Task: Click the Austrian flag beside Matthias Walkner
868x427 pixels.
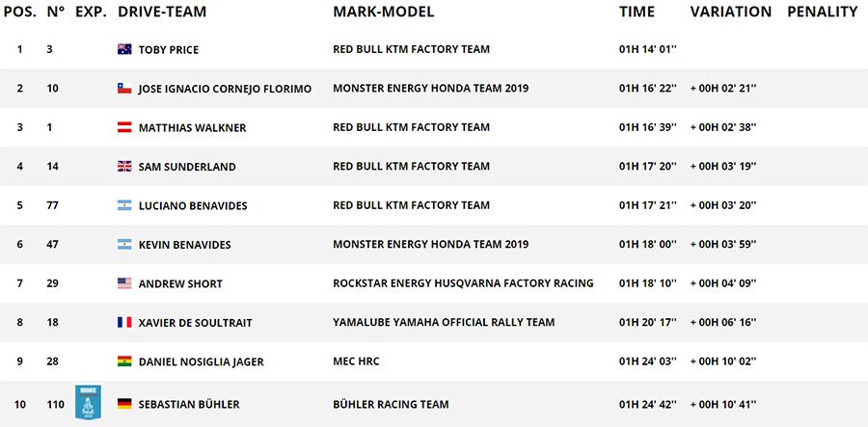Action: coord(123,127)
